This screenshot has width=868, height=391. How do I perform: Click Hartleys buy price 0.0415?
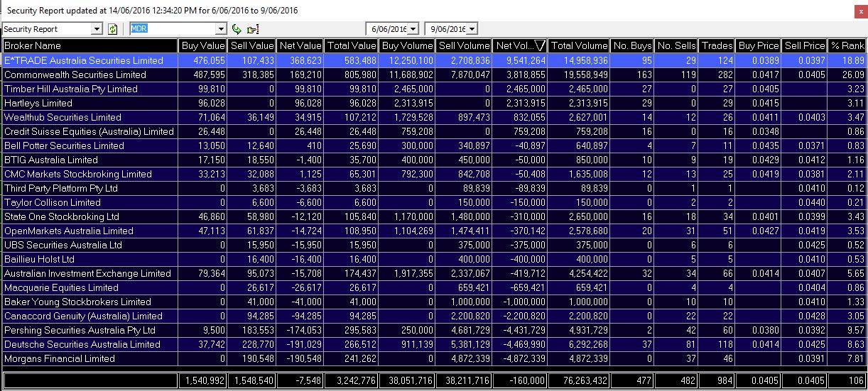pyautogui.click(x=766, y=103)
